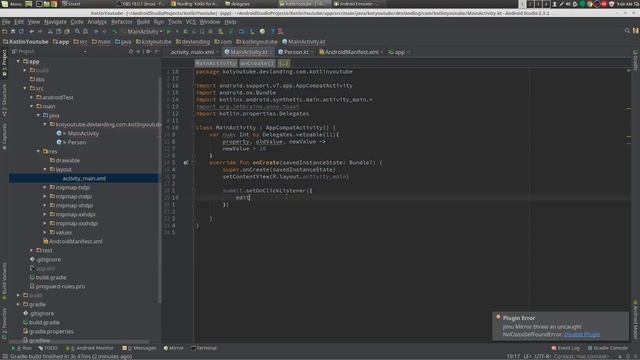The width and height of the screenshot is (640, 360).
Task: Open the File menu
Action: coord(6,22)
